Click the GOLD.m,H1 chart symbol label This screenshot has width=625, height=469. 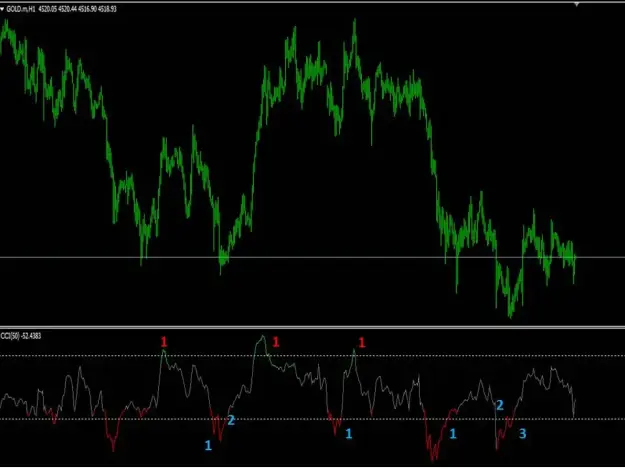[x=21, y=9]
